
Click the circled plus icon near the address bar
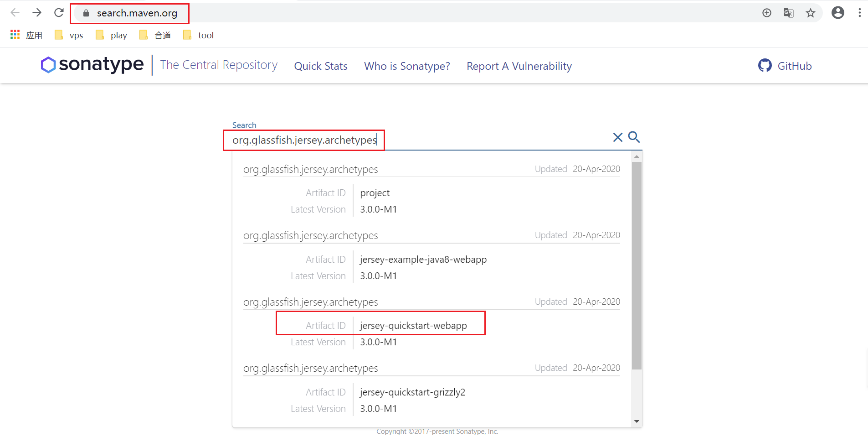(766, 13)
